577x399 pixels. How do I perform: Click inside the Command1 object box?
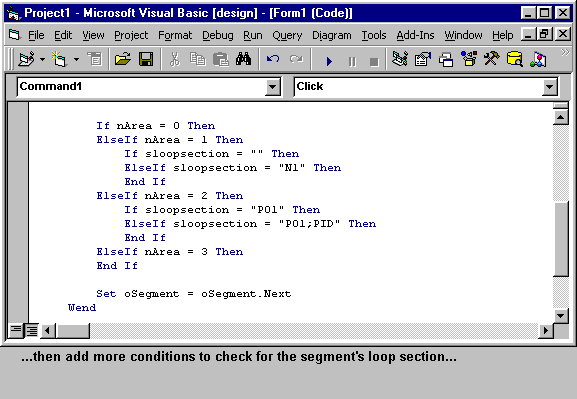(x=141, y=87)
